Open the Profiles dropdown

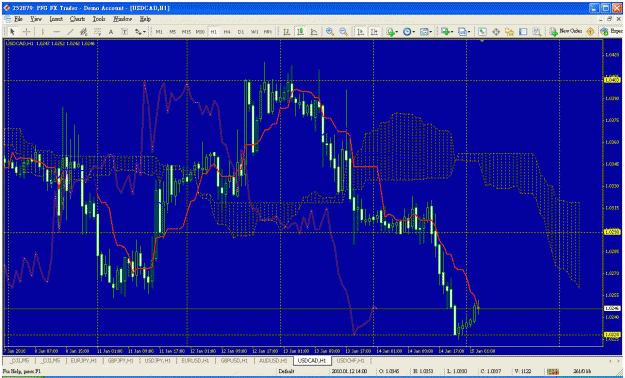pos(464,32)
